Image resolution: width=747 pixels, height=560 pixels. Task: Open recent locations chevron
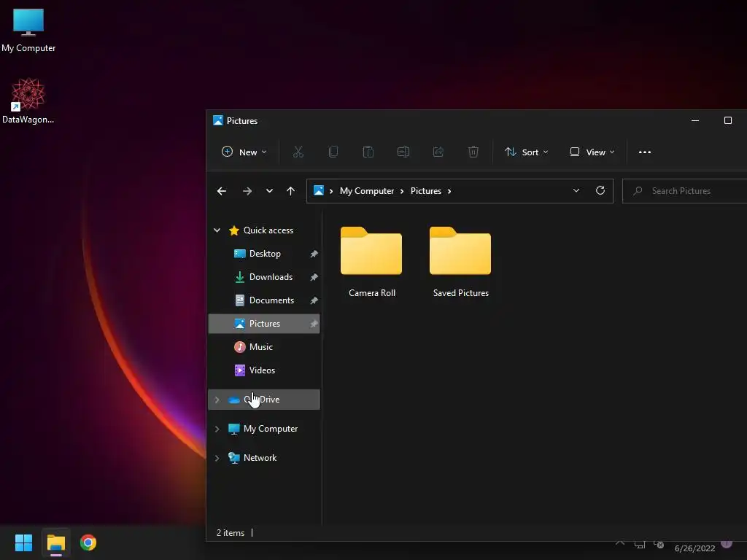tap(270, 191)
